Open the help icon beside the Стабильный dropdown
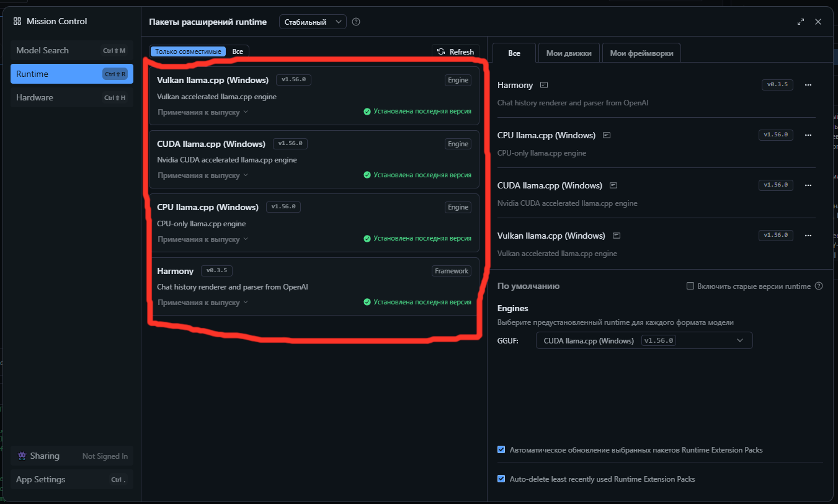This screenshot has height=504, width=838. 356,22
